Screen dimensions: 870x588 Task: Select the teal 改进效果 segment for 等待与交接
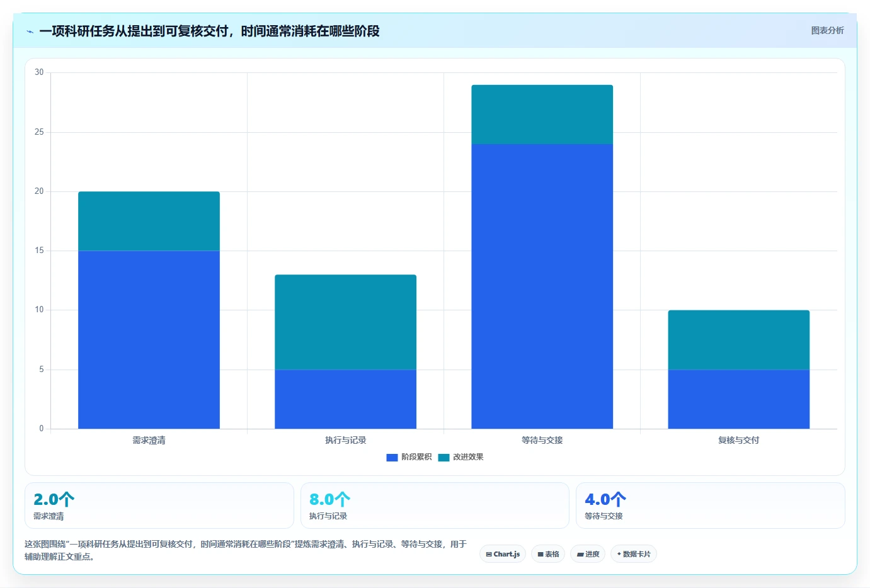pyautogui.click(x=542, y=115)
